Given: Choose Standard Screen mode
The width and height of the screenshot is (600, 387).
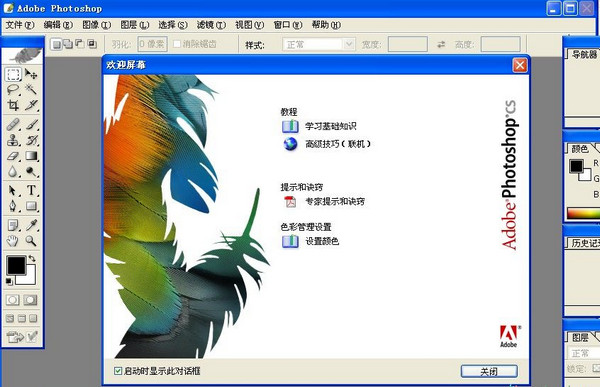Looking at the screenshot, I should click(x=10, y=318).
